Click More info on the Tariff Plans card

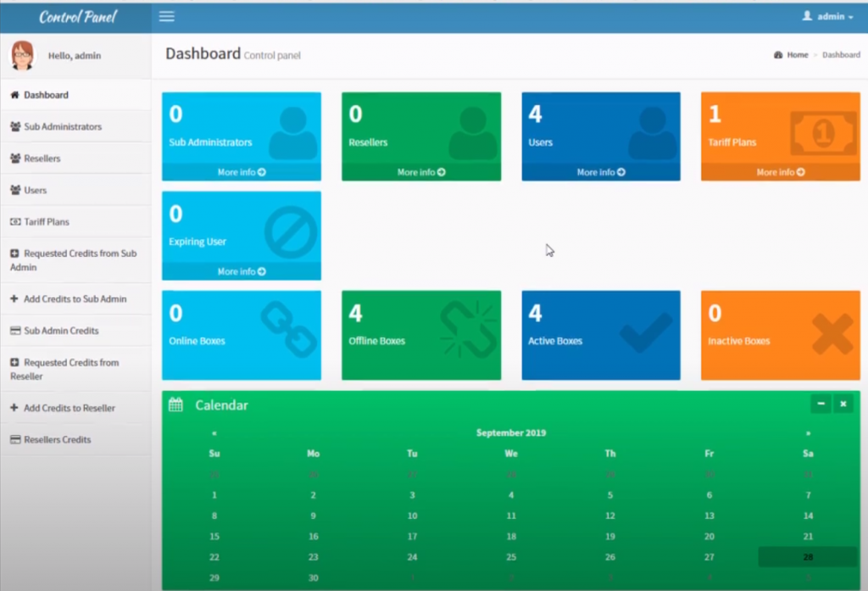[780, 172]
